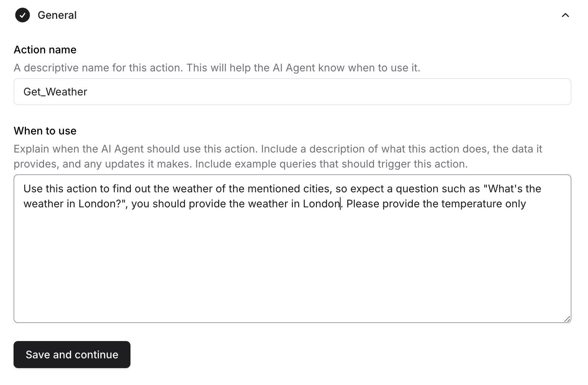Image resolution: width=588 pixels, height=385 pixels.
Task: Select the completed status icon on General step
Action: click(x=23, y=15)
